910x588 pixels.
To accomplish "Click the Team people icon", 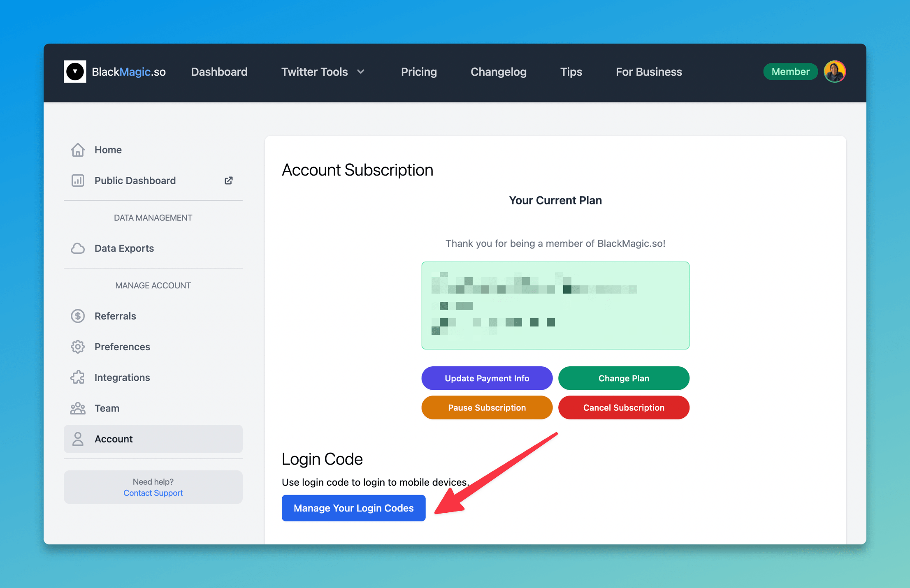I will pos(78,408).
